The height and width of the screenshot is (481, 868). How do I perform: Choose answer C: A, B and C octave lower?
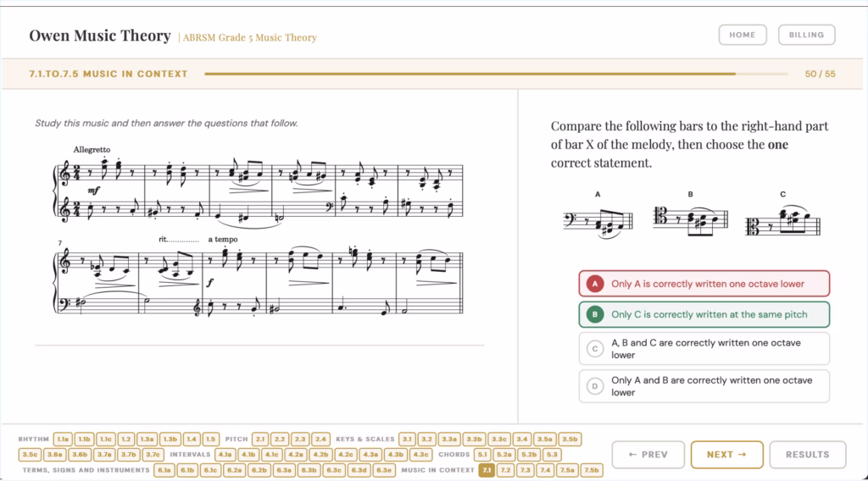pyautogui.click(x=704, y=349)
